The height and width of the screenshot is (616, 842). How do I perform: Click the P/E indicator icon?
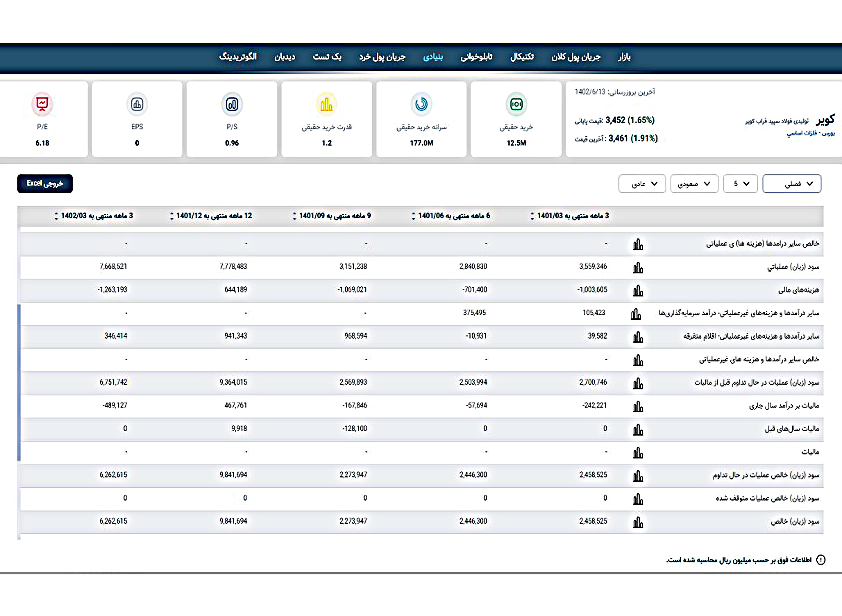(42, 104)
